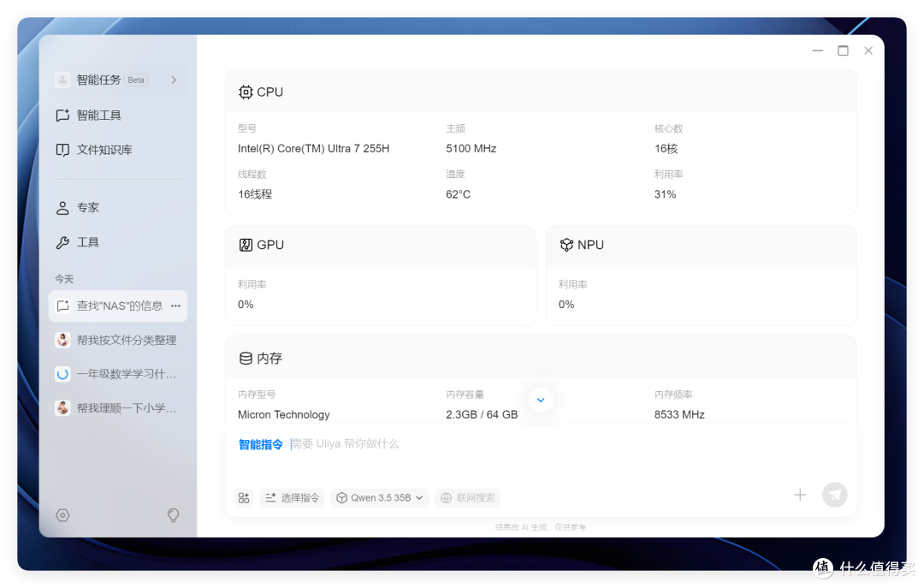Click the 5100 MHz frequency value

pyautogui.click(x=471, y=149)
